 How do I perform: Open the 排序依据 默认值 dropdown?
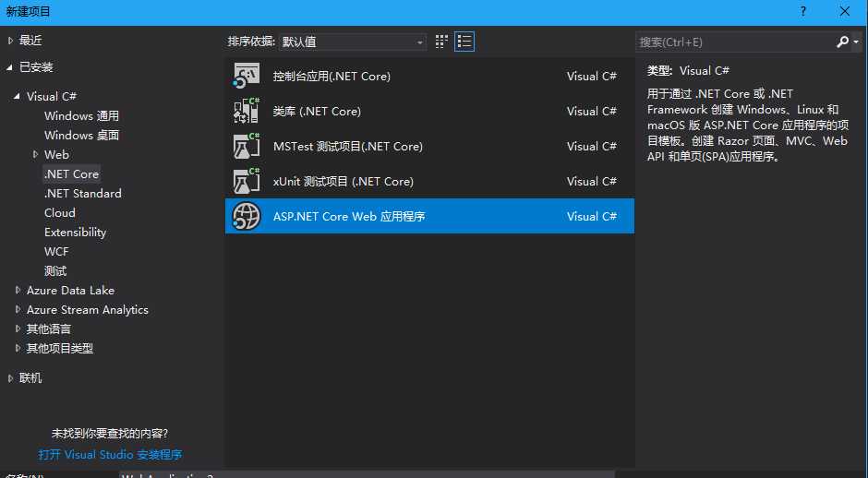pos(353,42)
